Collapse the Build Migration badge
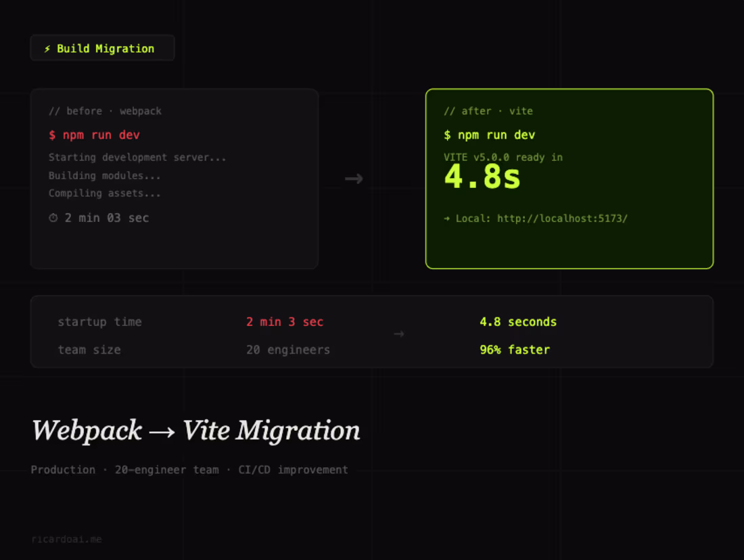 coord(102,47)
